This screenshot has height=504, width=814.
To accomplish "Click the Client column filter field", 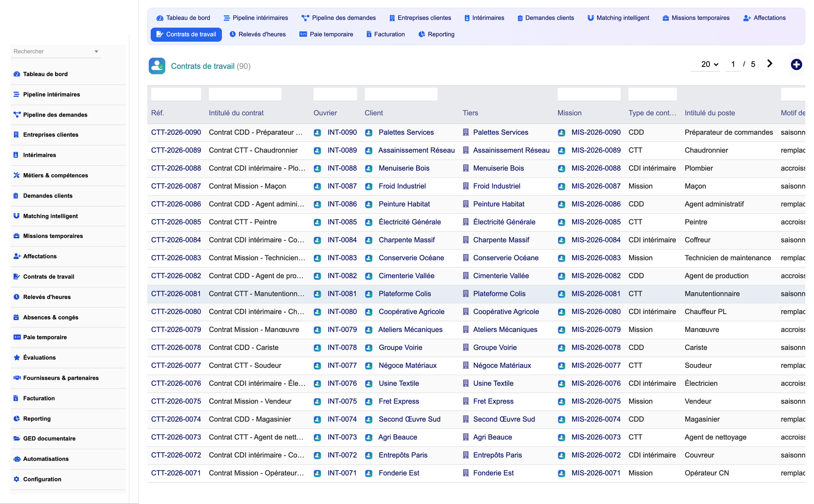I will click(x=401, y=94).
